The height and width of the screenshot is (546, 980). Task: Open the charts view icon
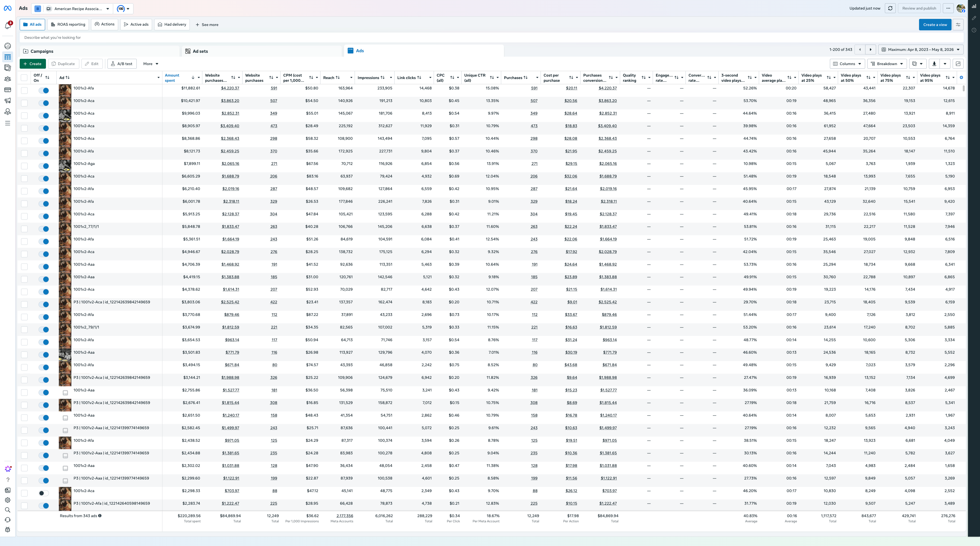click(x=958, y=64)
